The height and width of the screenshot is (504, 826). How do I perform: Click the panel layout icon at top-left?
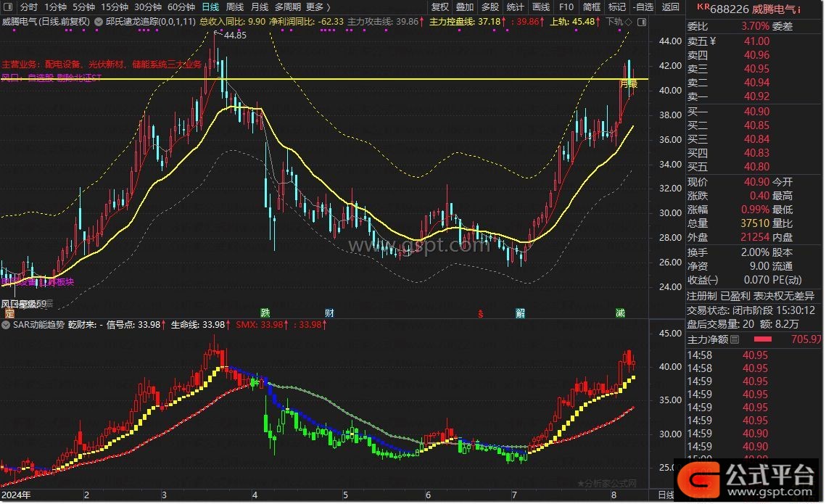7,7
